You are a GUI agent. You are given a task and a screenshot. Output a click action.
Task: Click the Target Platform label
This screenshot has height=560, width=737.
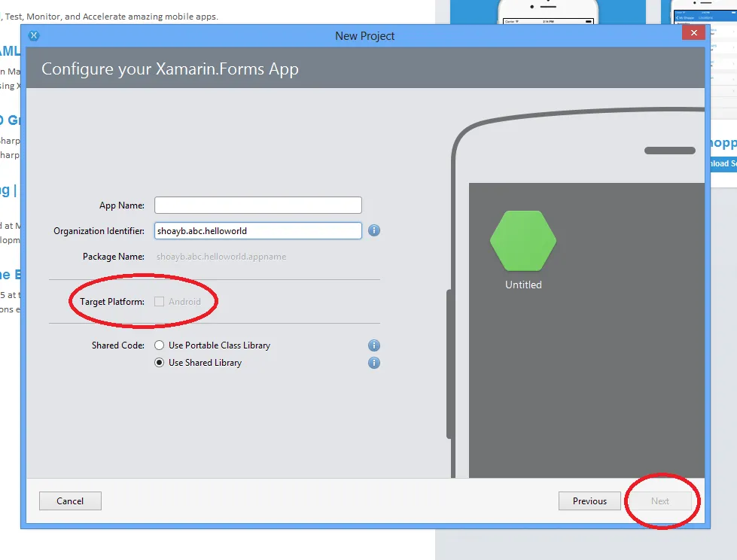click(x=112, y=302)
